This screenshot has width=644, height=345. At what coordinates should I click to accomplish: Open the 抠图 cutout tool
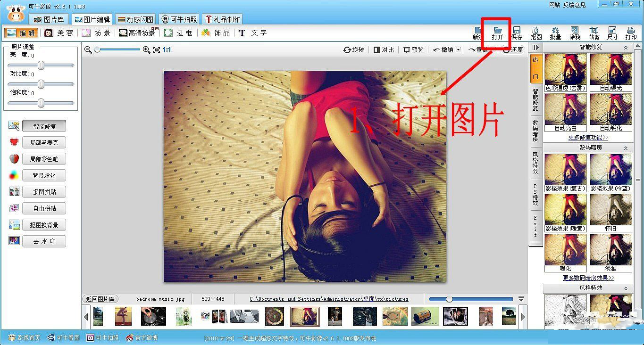pyautogui.click(x=536, y=33)
